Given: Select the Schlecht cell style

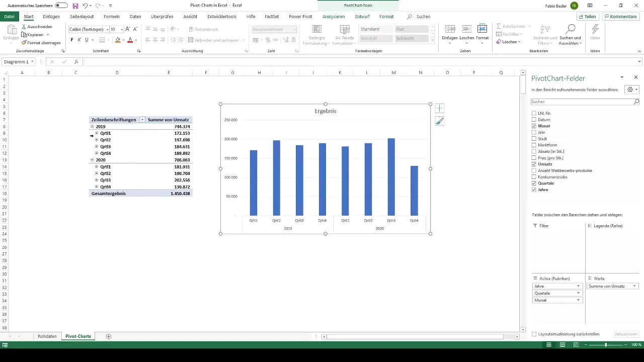Looking at the screenshot, I should coord(411,38).
